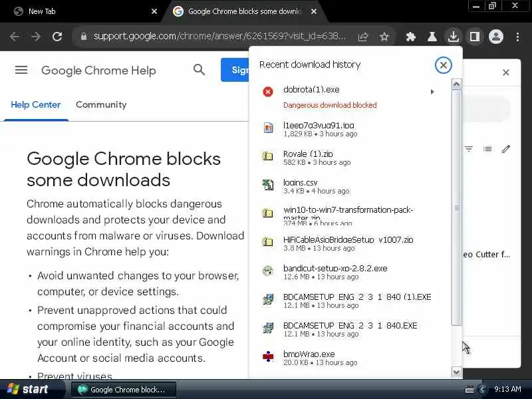Click the browser back arrow
532x399 pixels.
(x=15, y=37)
